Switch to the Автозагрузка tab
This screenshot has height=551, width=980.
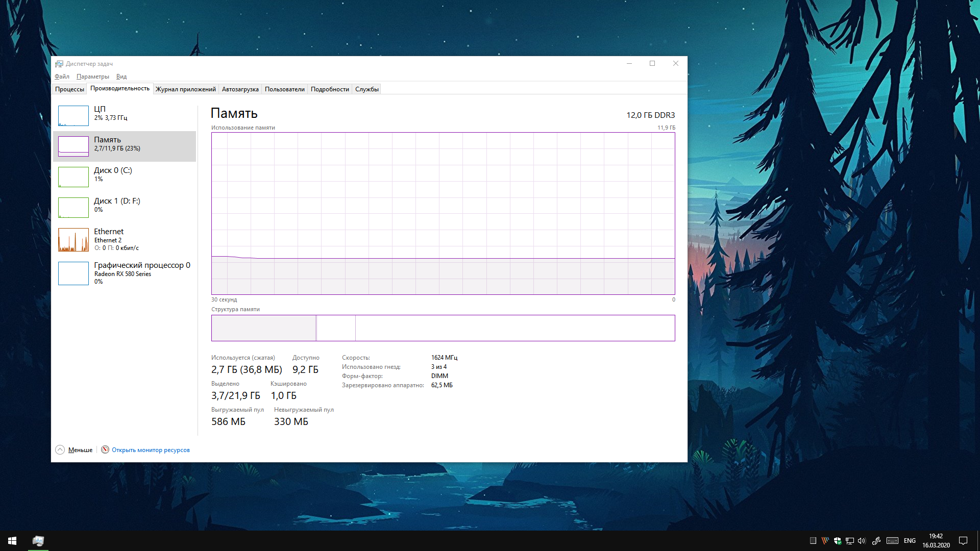click(240, 89)
